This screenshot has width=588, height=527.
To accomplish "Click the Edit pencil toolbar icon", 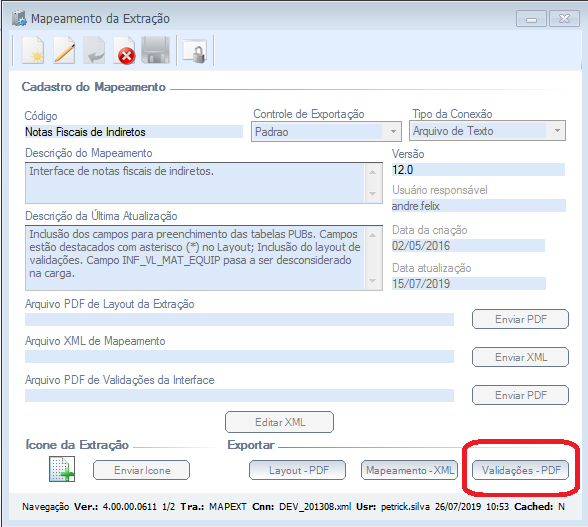I will [64, 51].
